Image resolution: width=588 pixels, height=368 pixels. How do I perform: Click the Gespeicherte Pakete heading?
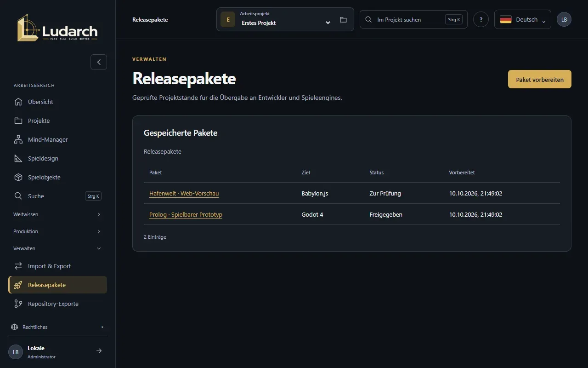(181, 133)
